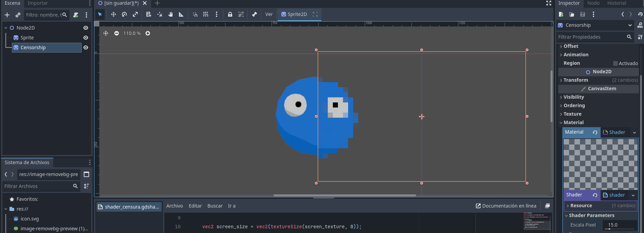Switch to the Nodo tab

[x=593, y=3]
